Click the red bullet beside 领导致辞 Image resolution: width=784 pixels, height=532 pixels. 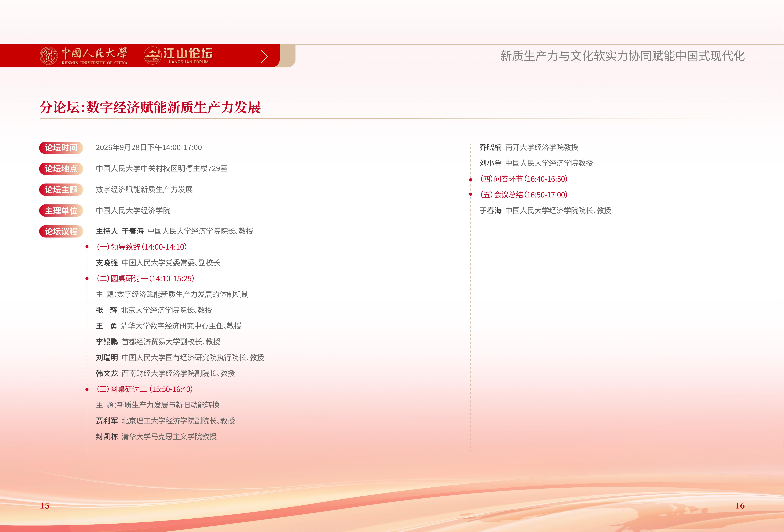[87, 247]
